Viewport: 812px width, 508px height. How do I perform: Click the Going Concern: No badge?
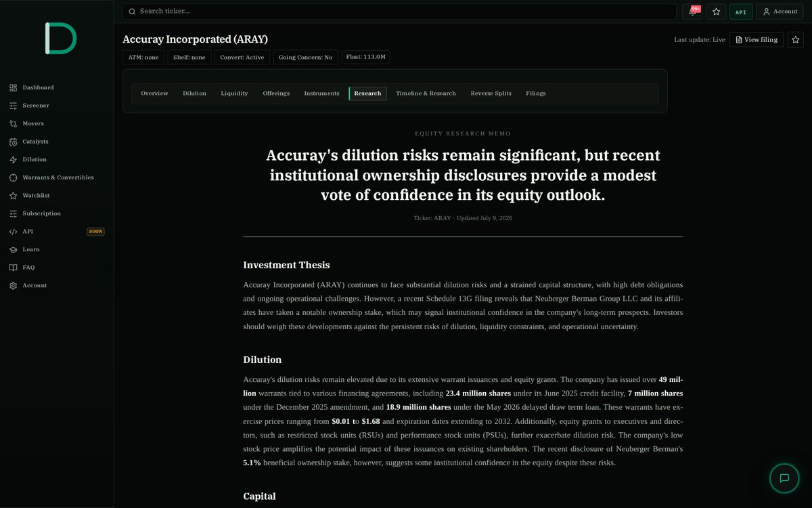coord(306,58)
